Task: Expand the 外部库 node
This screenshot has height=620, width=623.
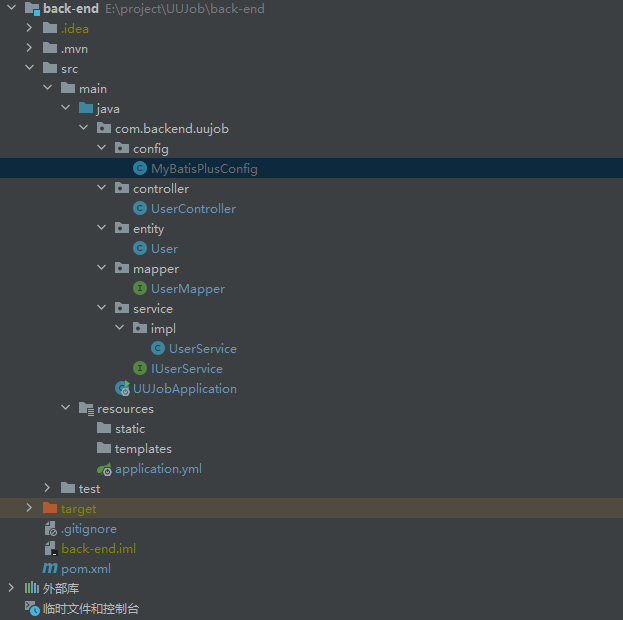Action: (11, 589)
